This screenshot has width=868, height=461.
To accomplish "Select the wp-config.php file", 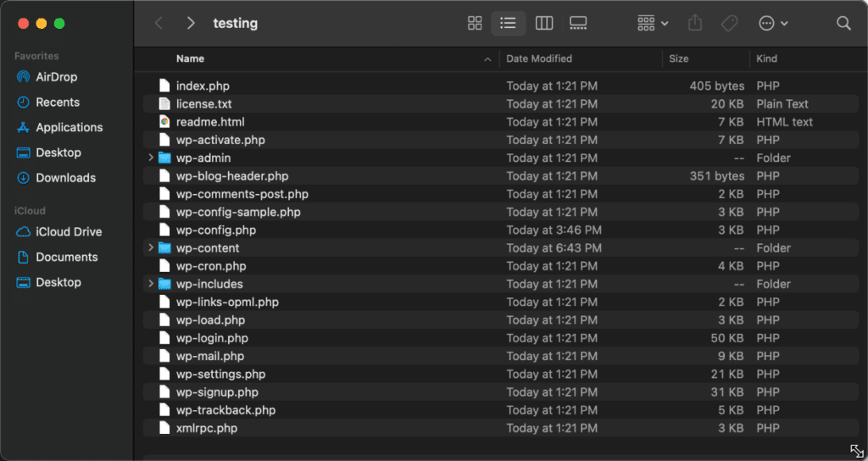I will (x=216, y=230).
